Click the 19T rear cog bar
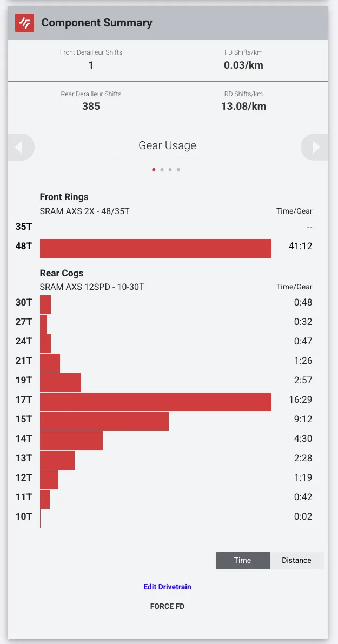Screen dimensions: 338x644 [x=61, y=382]
